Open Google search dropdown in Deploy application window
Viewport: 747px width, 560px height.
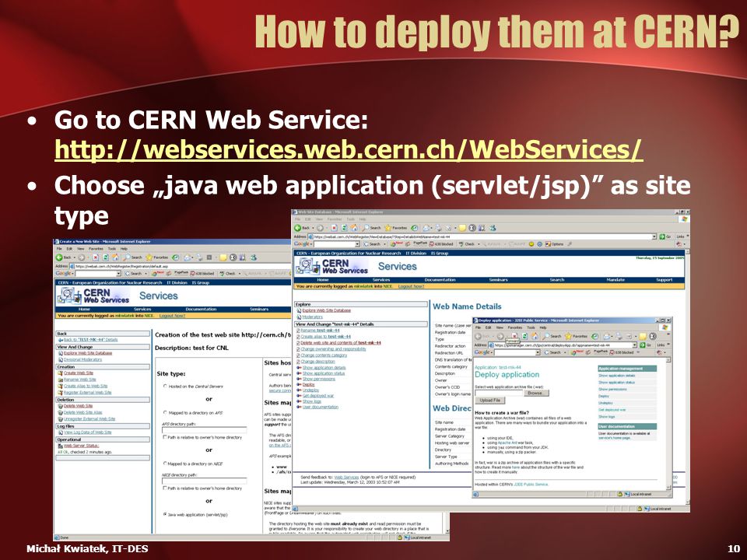click(x=538, y=352)
